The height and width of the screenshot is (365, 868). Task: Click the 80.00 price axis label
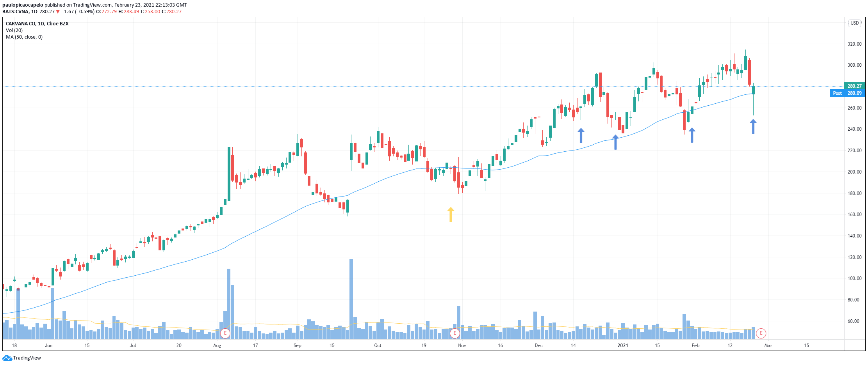[x=854, y=300]
